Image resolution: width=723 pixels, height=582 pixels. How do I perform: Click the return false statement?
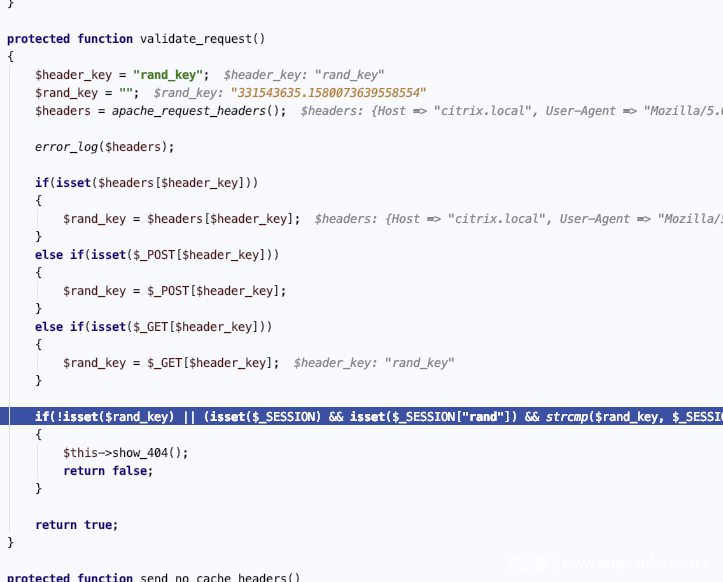point(108,470)
